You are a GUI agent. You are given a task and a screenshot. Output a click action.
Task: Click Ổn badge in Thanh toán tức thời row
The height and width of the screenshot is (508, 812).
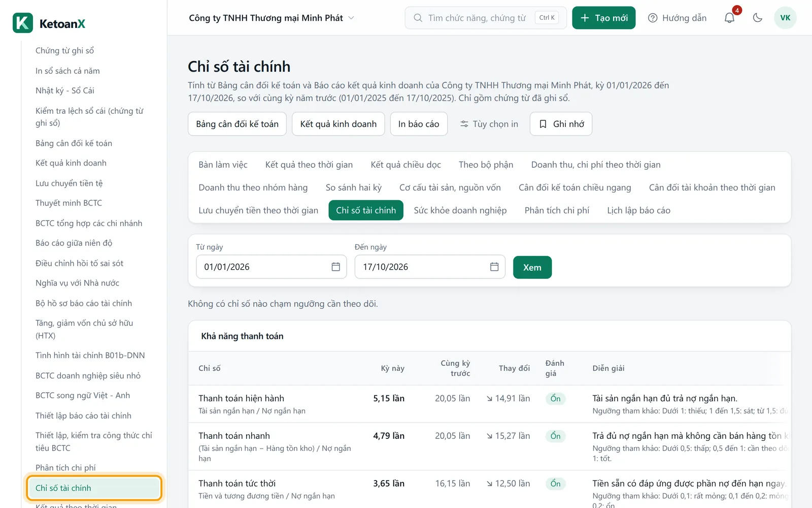click(x=555, y=484)
